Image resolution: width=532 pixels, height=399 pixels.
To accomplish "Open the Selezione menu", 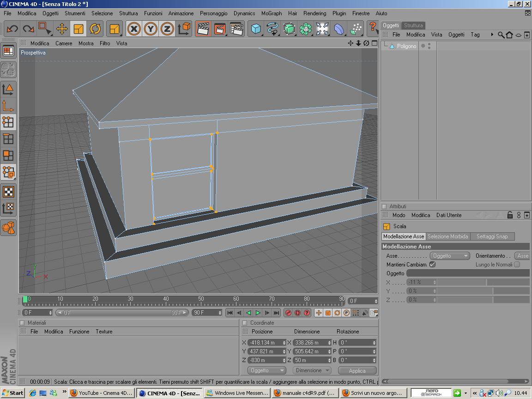I will click(102, 13).
